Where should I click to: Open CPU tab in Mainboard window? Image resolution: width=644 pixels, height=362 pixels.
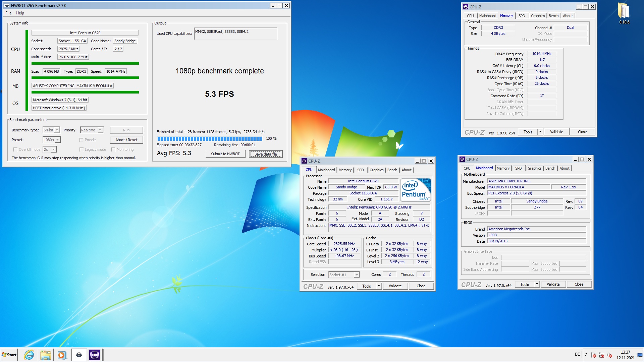[467, 168]
